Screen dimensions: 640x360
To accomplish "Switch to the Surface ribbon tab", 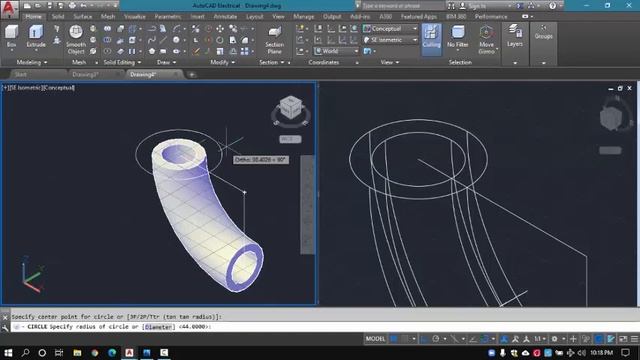I will 82,17.
